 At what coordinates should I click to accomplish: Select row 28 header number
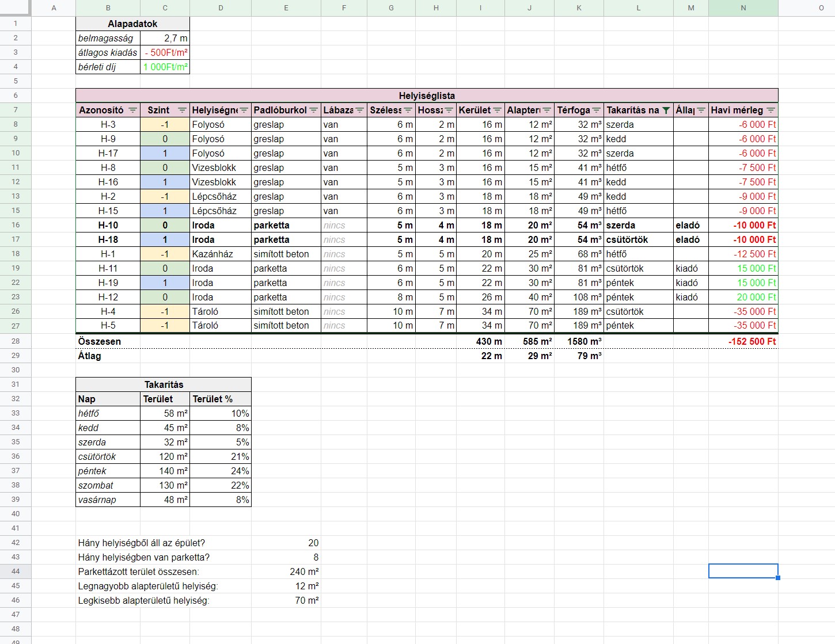(x=16, y=341)
